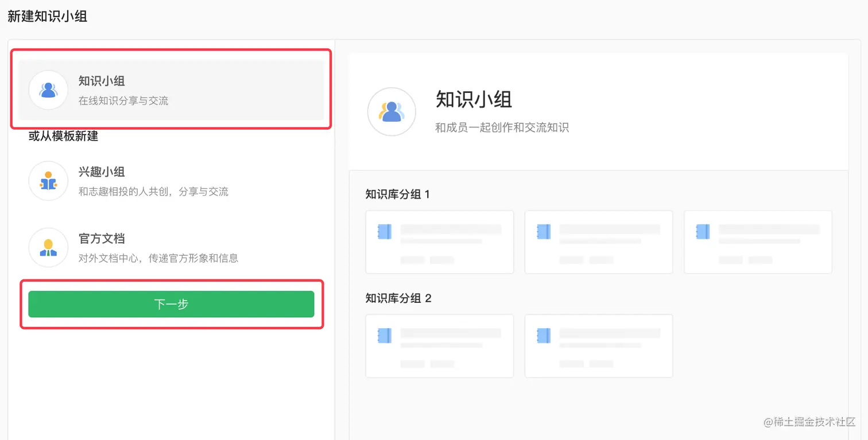The height and width of the screenshot is (440, 868).
Task: Choose the 兴趣小组 template
Action: [x=171, y=181]
